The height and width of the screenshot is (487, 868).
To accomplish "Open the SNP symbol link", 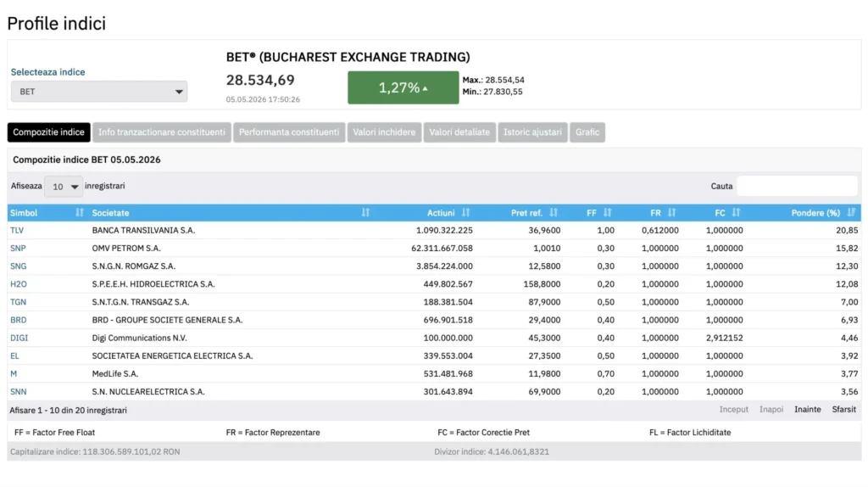I will (x=19, y=249).
